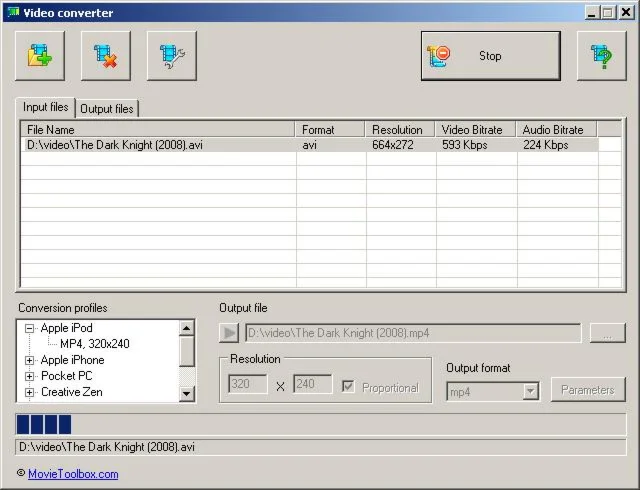Open the MovieToolbox.com link
The width and height of the screenshot is (640, 490).
pyautogui.click(x=73, y=474)
